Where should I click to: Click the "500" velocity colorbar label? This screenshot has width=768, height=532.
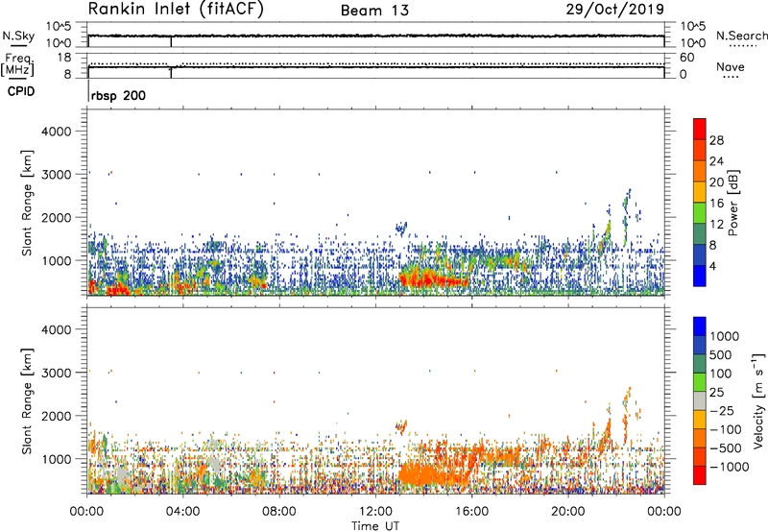721,354
